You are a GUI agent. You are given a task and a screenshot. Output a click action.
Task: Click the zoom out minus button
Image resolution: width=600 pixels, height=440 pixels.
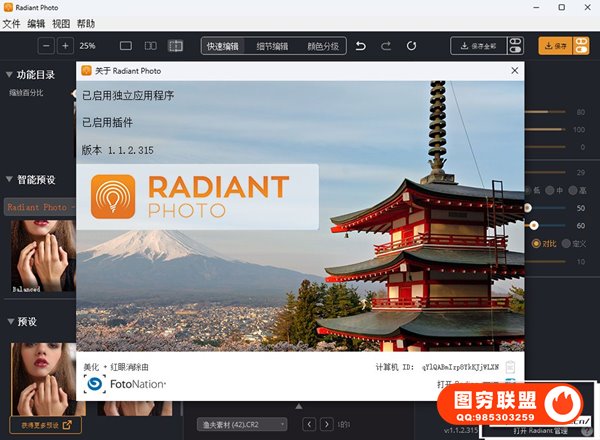pos(47,46)
